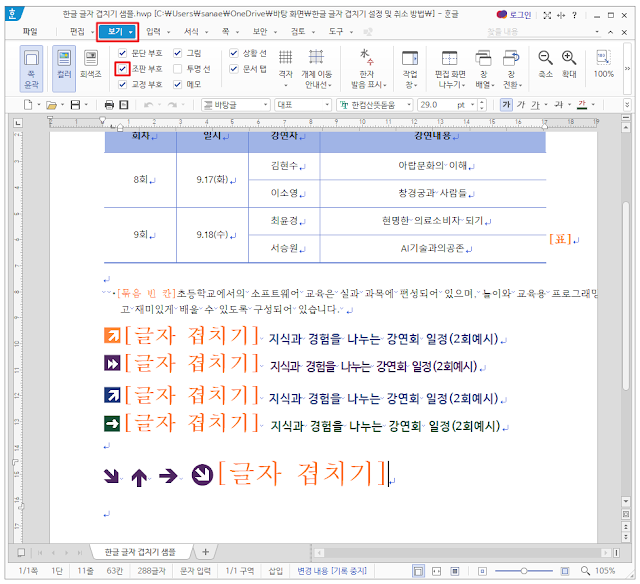This screenshot has height=584, width=640.
Task: Apply bold 가 formatting
Action: pyautogui.click(x=506, y=105)
